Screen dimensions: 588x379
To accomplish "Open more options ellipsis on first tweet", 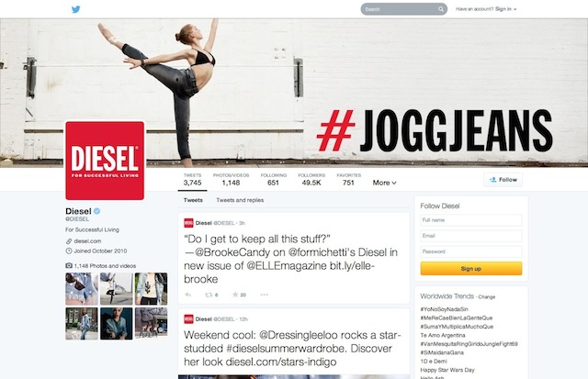I will [x=264, y=295].
